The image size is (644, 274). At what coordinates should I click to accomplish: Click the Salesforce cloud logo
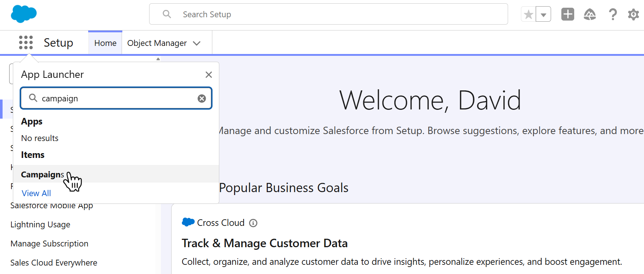pos(24,14)
